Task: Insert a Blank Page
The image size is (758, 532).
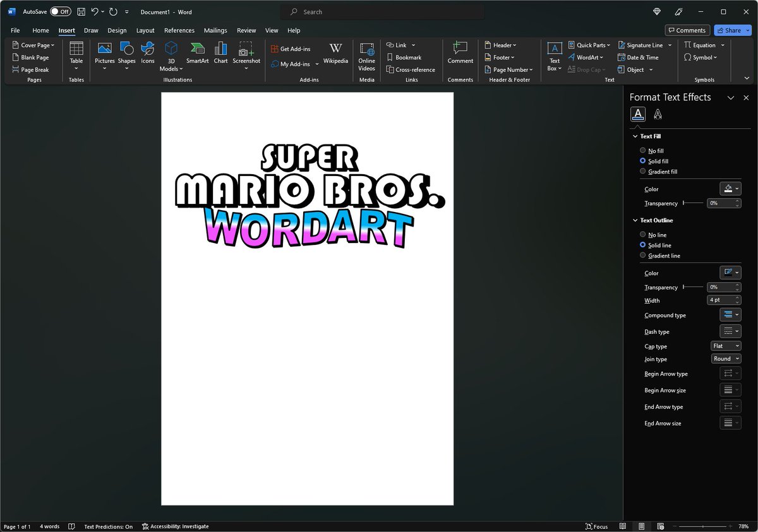Action: [x=30, y=57]
